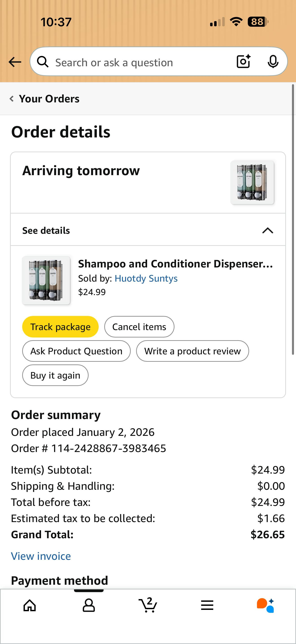
Task: Open camera lens visual search
Action: (x=243, y=62)
